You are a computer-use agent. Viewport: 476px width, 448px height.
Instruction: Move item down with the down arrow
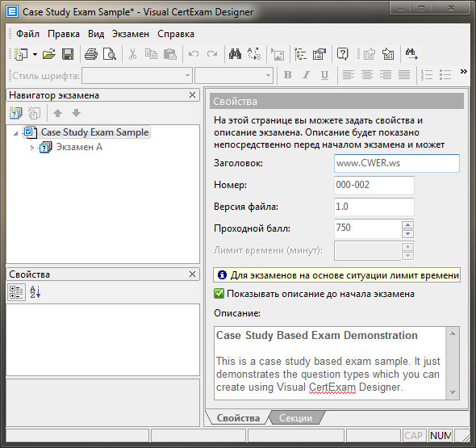76,113
